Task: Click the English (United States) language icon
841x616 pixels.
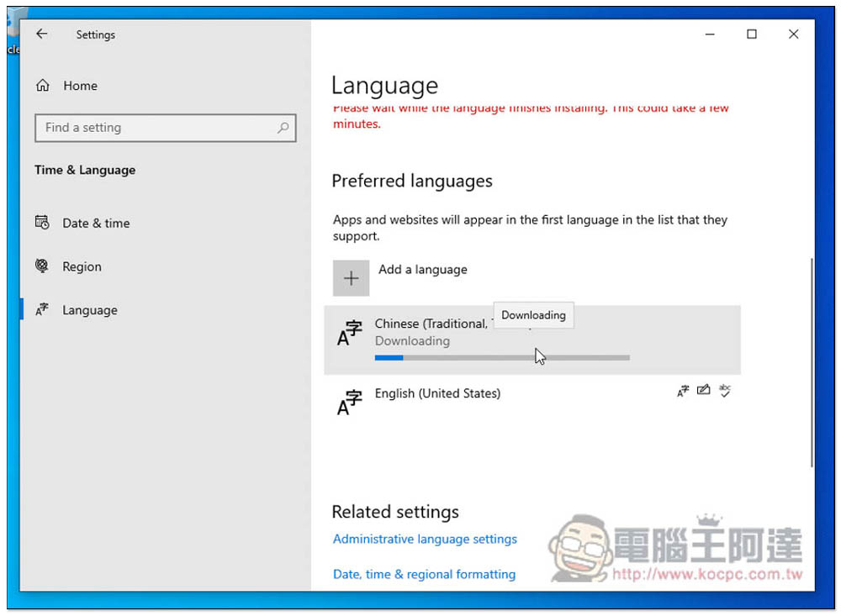Action: [x=350, y=402]
